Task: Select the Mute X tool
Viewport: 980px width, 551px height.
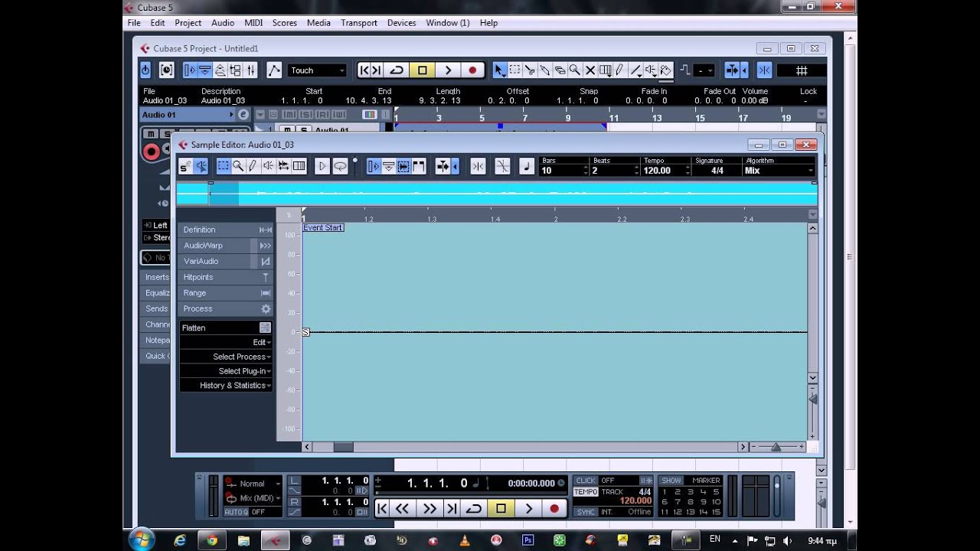Action: pos(590,70)
